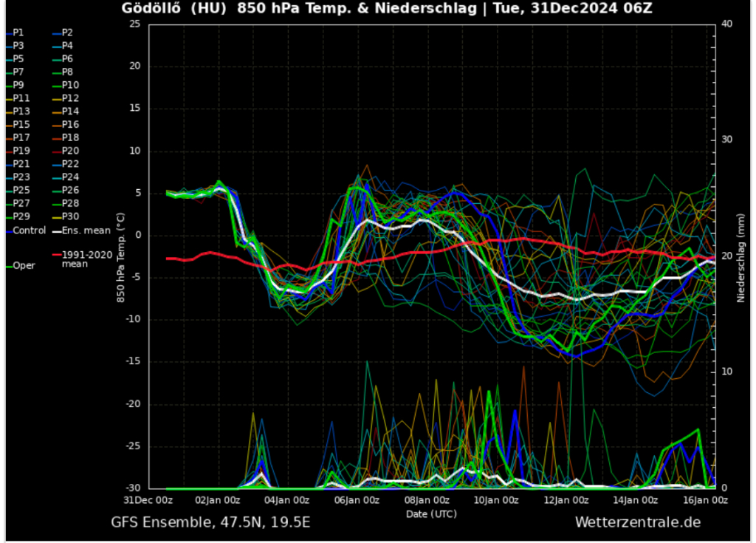Image resolution: width=756 pixels, height=543 pixels.
Task: Click the P30 legend entry
Action: (x=70, y=216)
